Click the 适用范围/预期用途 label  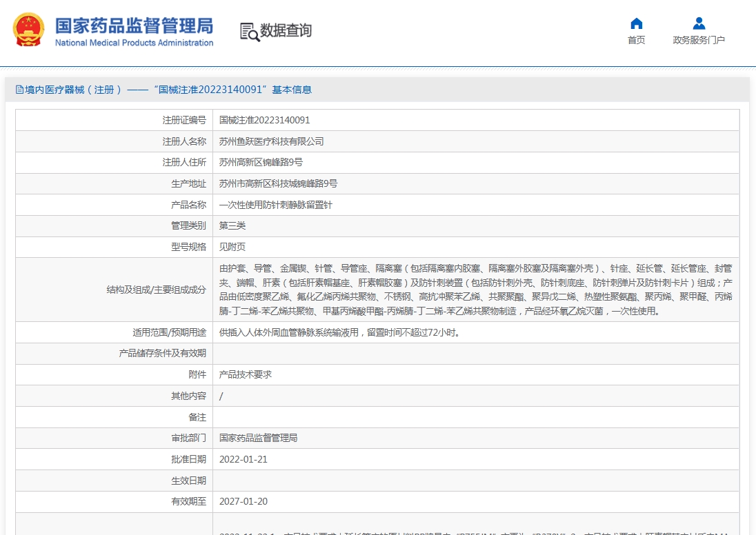pyautogui.click(x=169, y=332)
